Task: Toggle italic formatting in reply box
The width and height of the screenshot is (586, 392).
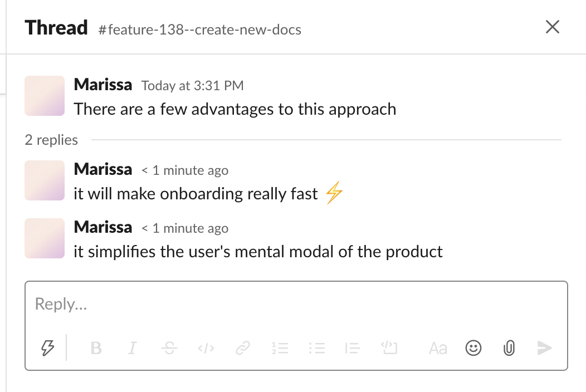Action: (x=133, y=348)
